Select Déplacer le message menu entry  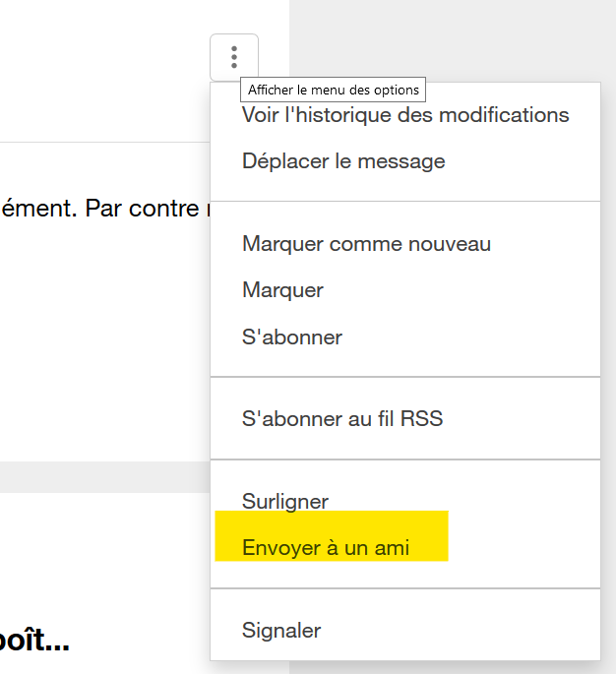tap(343, 161)
